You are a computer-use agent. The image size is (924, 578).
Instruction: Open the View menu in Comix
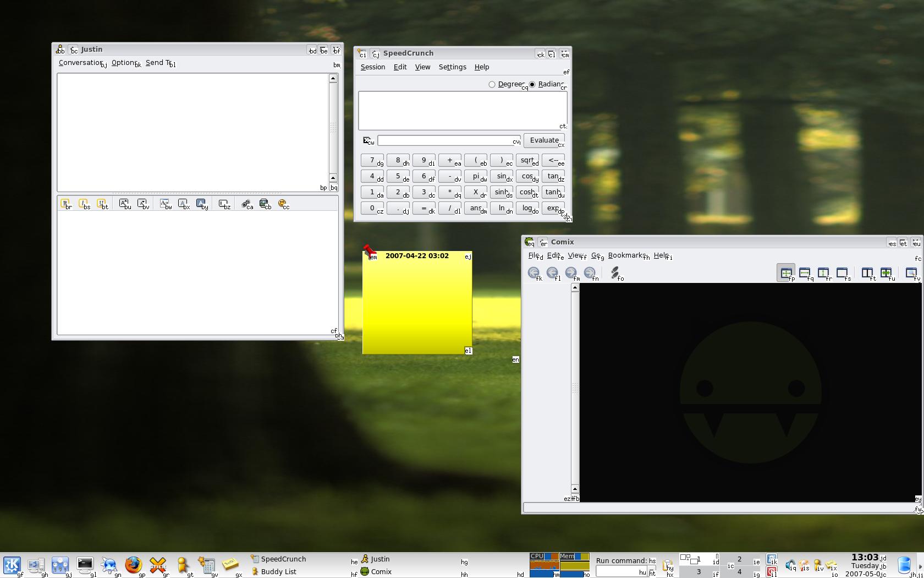pos(574,255)
